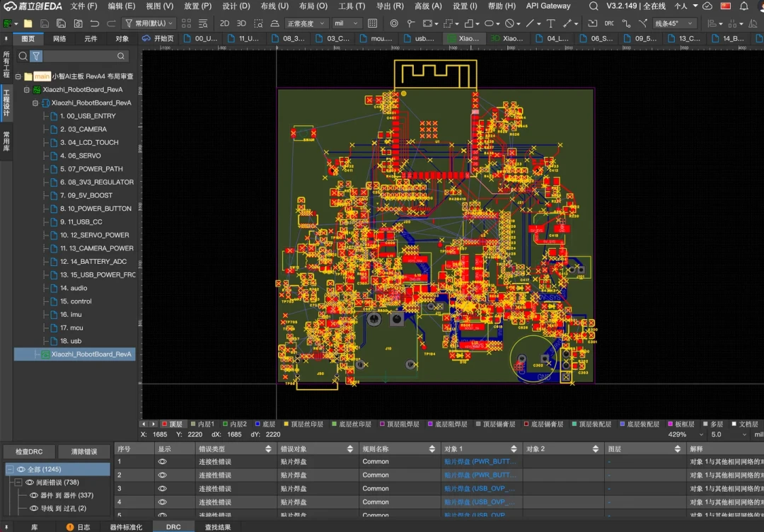The image size is (764, 532).
Task: Select the 底层 layer color swatch
Action: tap(257, 424)
